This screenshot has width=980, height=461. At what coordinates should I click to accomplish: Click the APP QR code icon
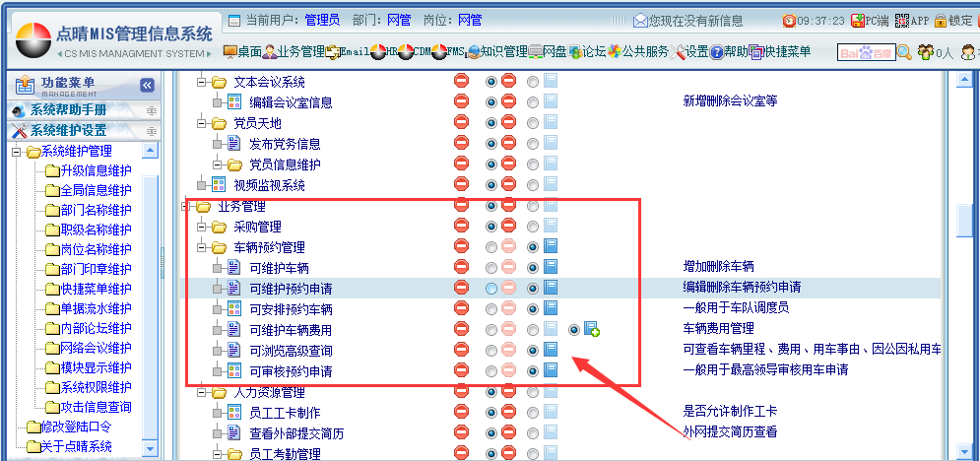pos(911,21)
